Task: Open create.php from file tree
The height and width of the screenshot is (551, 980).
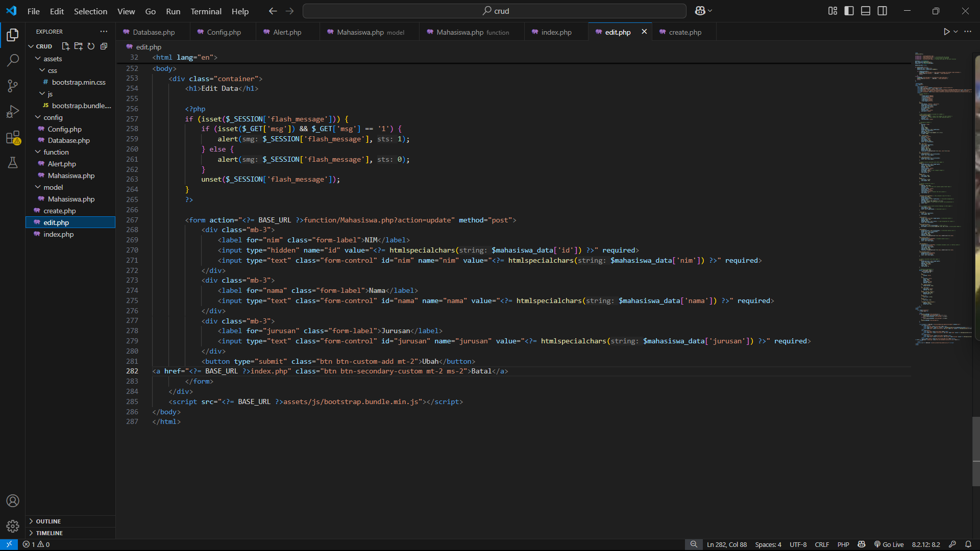Action: (x=60, y=211)
